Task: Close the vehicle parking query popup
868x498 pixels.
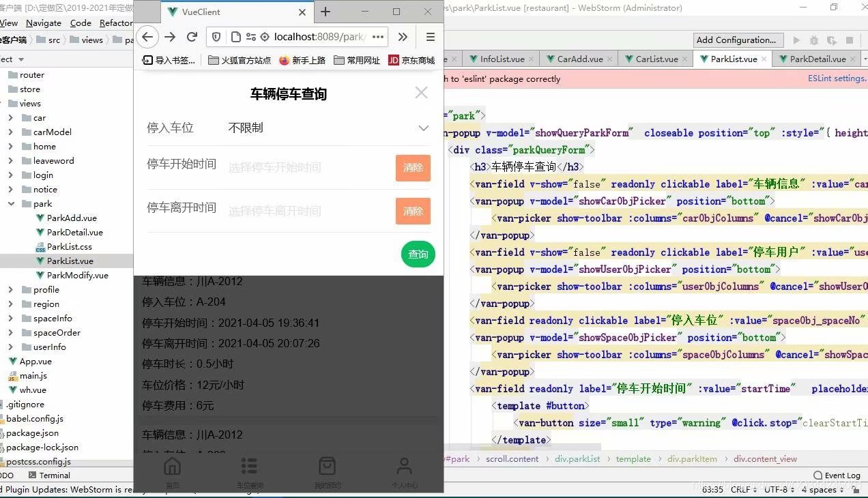Action: point(421,92)
